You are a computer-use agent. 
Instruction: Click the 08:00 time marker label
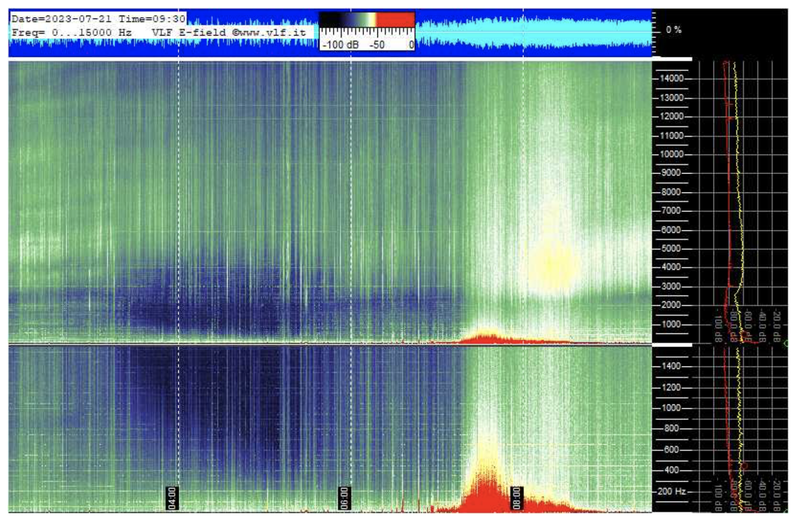(516, 498)
